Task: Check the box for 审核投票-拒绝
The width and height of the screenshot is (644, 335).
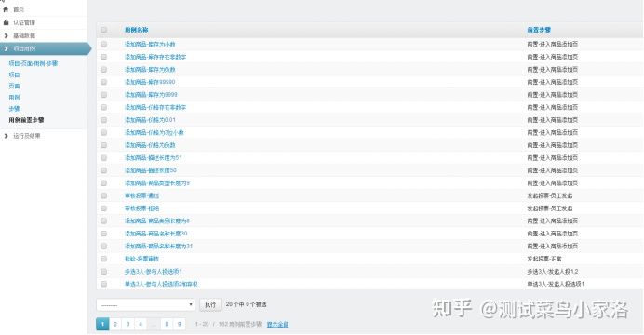Action: 103,208
